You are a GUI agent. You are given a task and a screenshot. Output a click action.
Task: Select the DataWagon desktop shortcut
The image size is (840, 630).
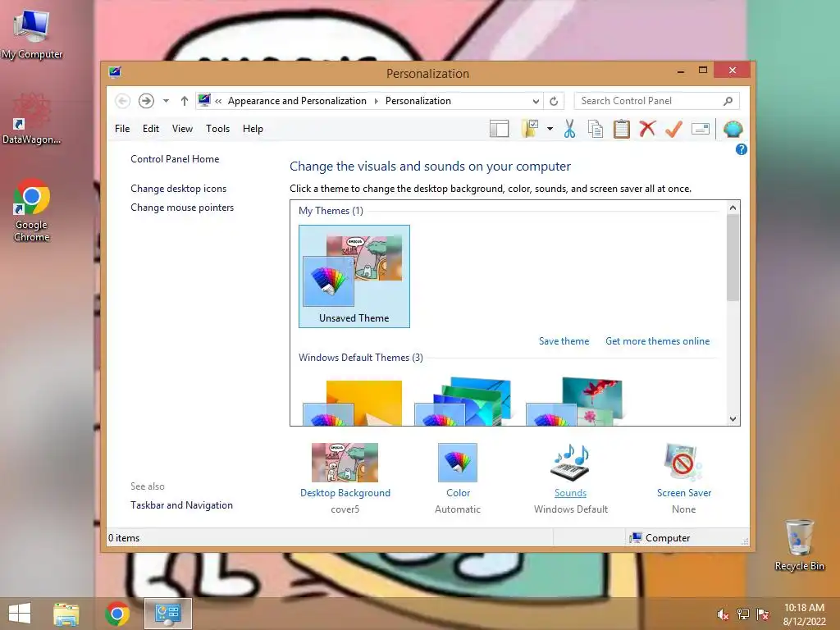coord(32,119)
